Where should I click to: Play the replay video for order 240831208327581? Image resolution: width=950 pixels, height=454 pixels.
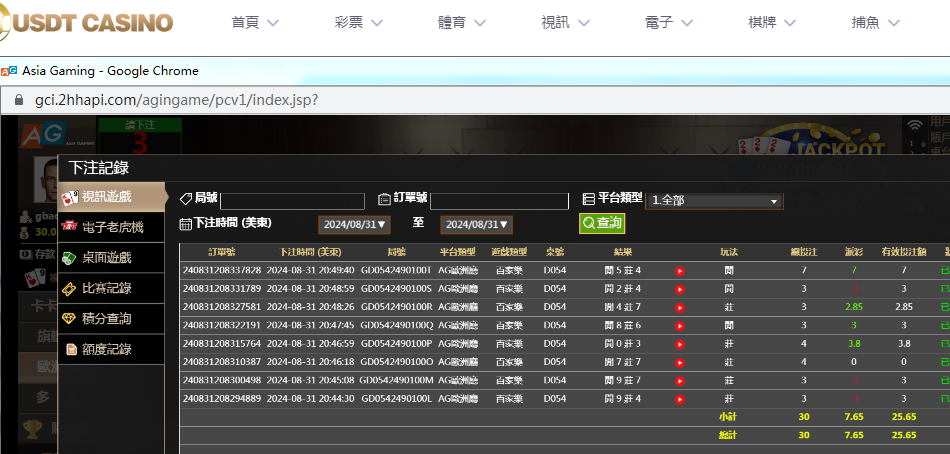pyautogui.click(x=680, y=307)
